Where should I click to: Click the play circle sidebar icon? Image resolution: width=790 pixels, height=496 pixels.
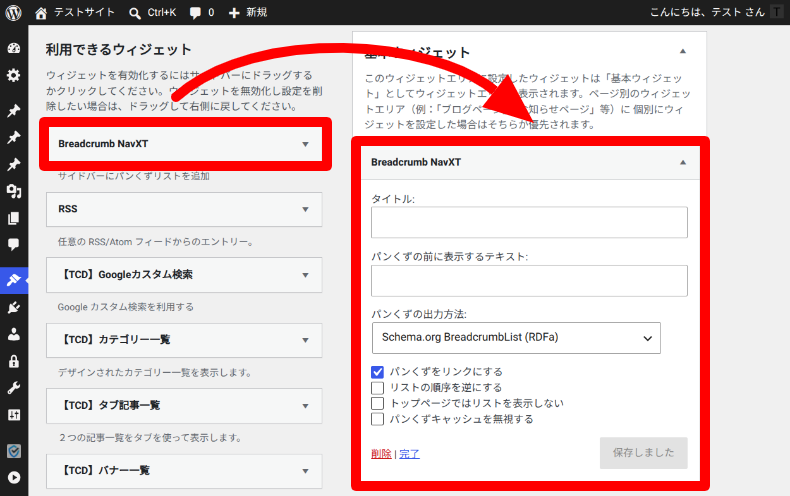coord(14,477)
